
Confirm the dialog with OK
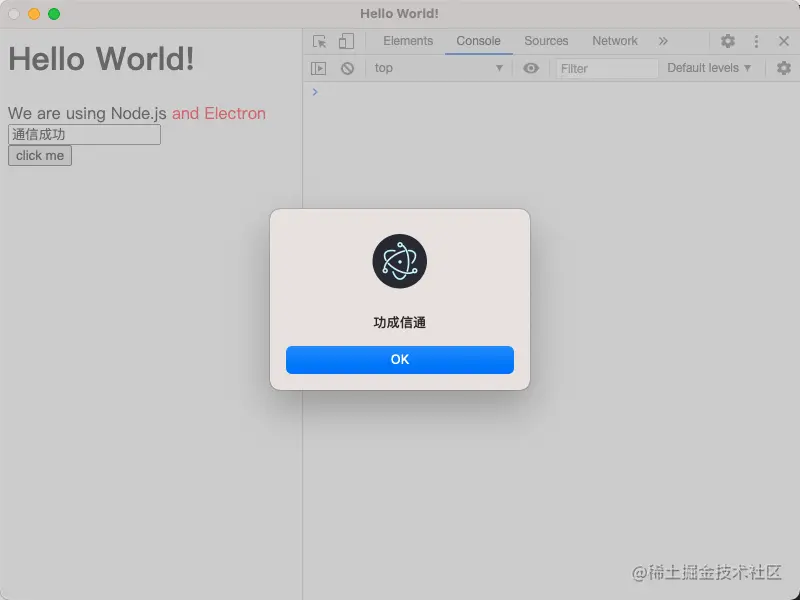tap(399, 360)
